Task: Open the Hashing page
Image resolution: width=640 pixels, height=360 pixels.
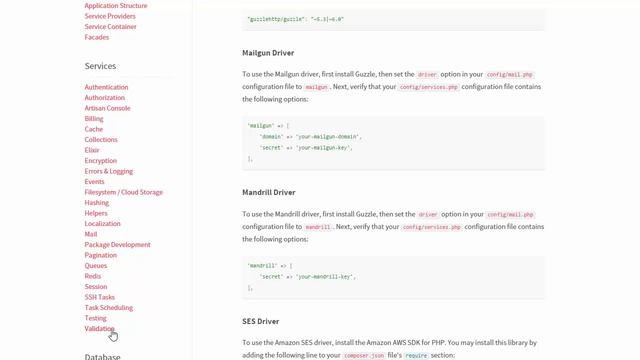Action: pyautogui.click(x=96, y=203)
